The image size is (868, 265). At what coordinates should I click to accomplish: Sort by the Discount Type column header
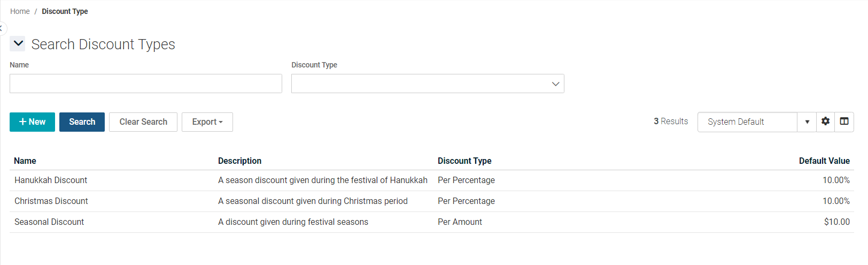pos(464,161)
